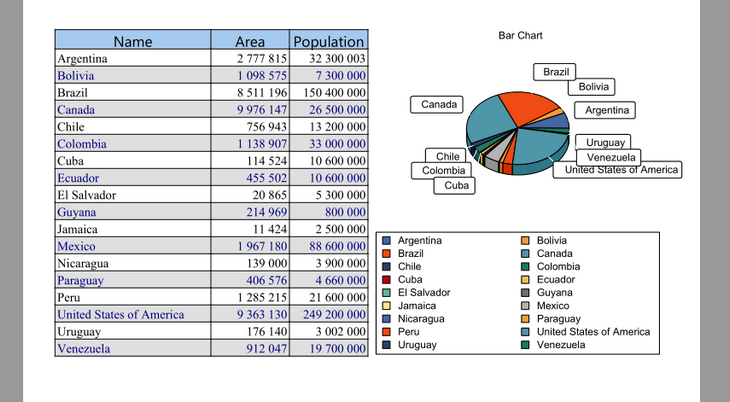The width and height of the screenshot is (730, 402).
Task: Click Uruguay legend color swatch
Action: coord(386,345)
